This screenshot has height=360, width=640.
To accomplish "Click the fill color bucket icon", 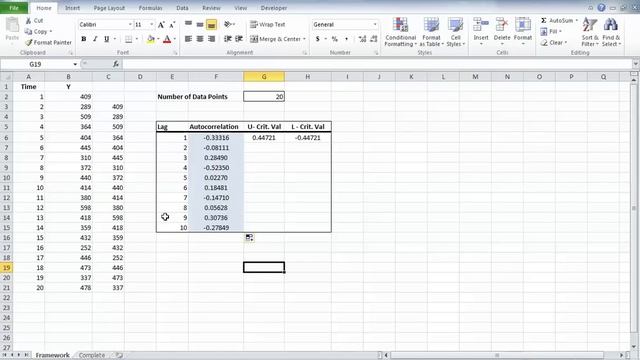I will coord(151,39).
